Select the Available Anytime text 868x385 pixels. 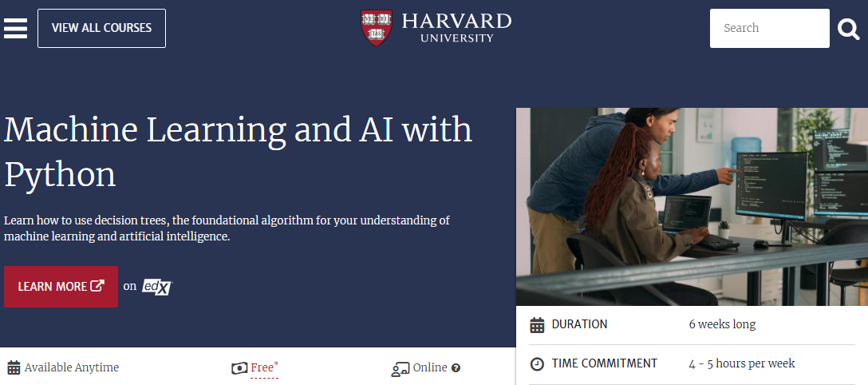pyautogui.click(x=72, y=367)
